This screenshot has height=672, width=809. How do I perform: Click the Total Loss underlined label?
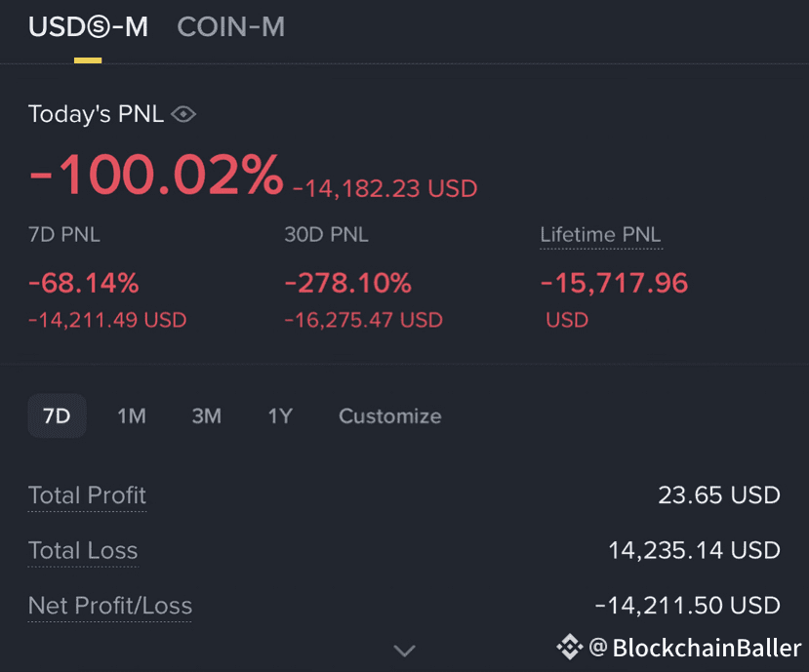[83, 551]
